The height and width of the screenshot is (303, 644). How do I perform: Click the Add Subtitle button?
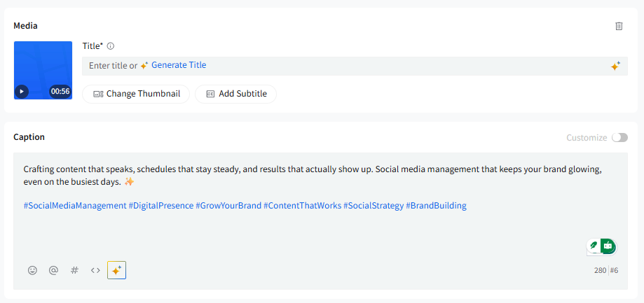235,94
